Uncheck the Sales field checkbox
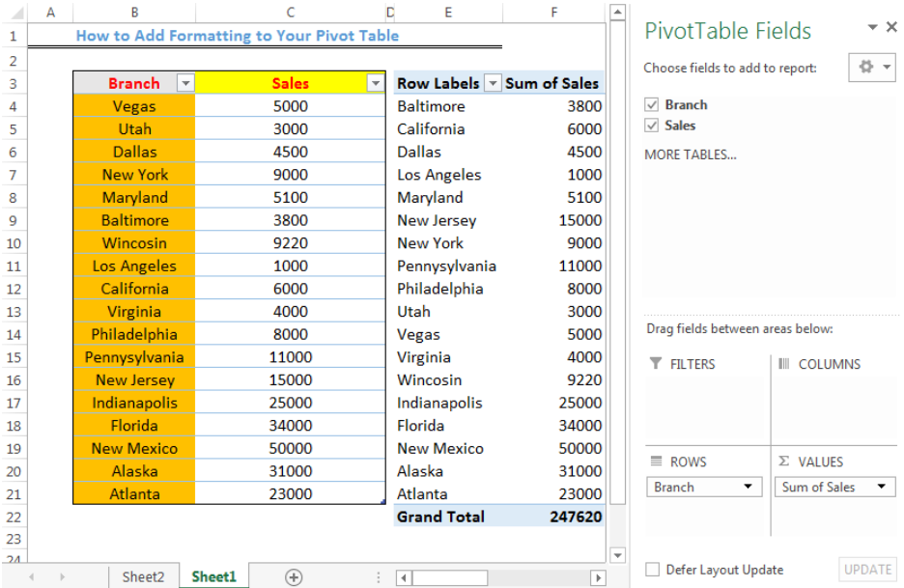The width and height of the screenshot is (904, 588). pyautogui.click(x=653, y=126)
